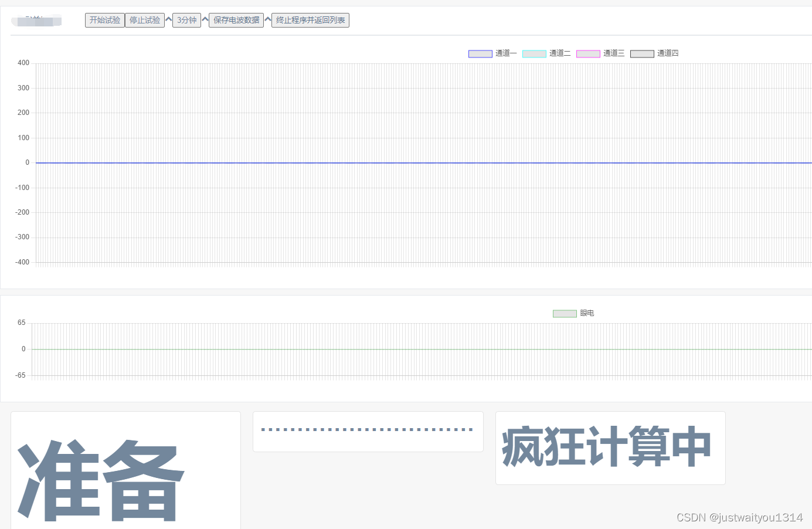Screen dimensions: 812x529
Task: Toggle 眼电 series in lower chart legend
Action: 573,313
